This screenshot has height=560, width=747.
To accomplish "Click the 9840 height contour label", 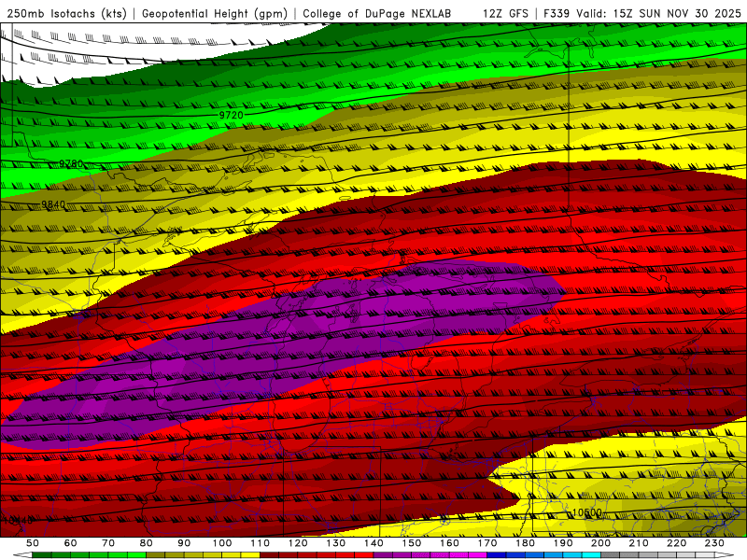I will [x=53, y=204].
